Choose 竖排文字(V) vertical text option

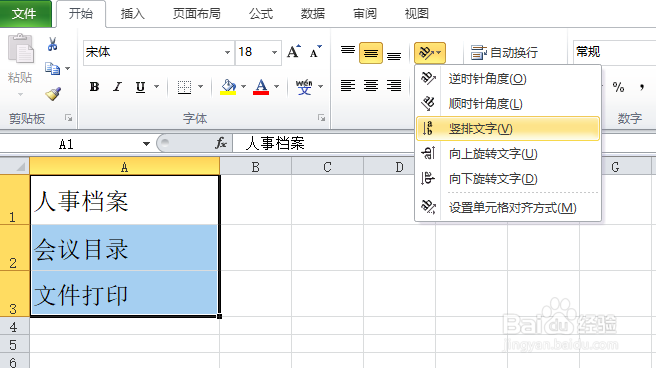pyautogui.click(x=508, y=128)
